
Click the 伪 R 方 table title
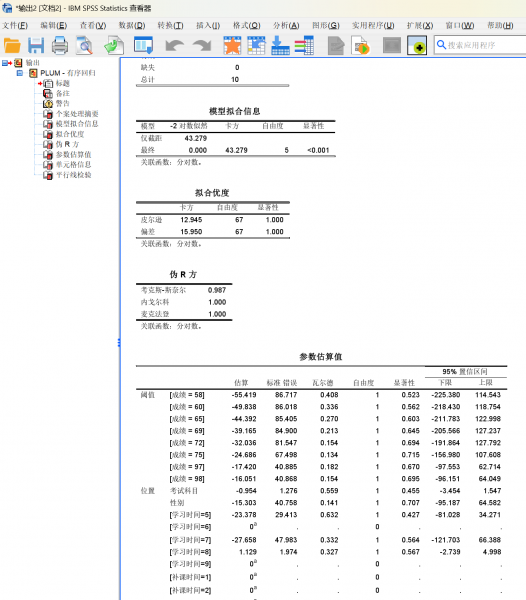183,274
